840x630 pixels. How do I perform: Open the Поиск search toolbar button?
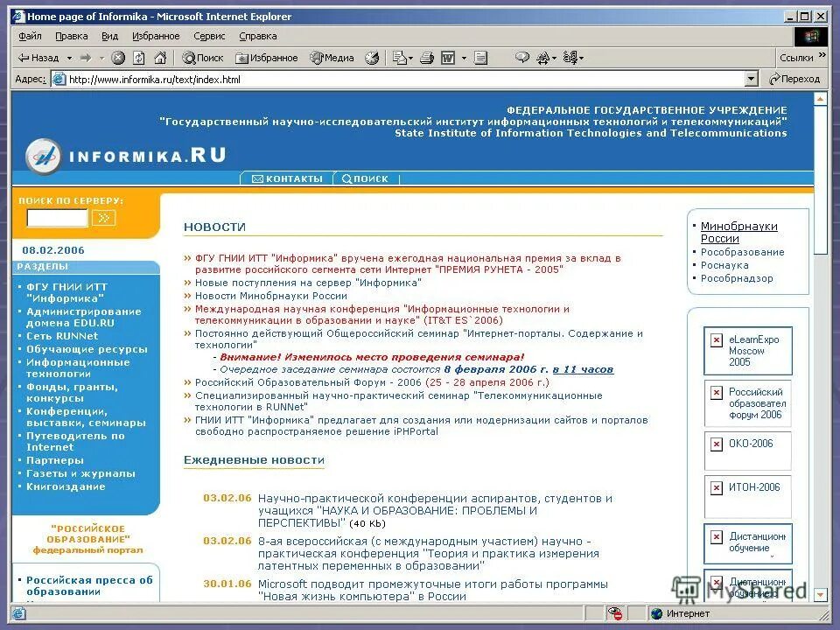202,58
